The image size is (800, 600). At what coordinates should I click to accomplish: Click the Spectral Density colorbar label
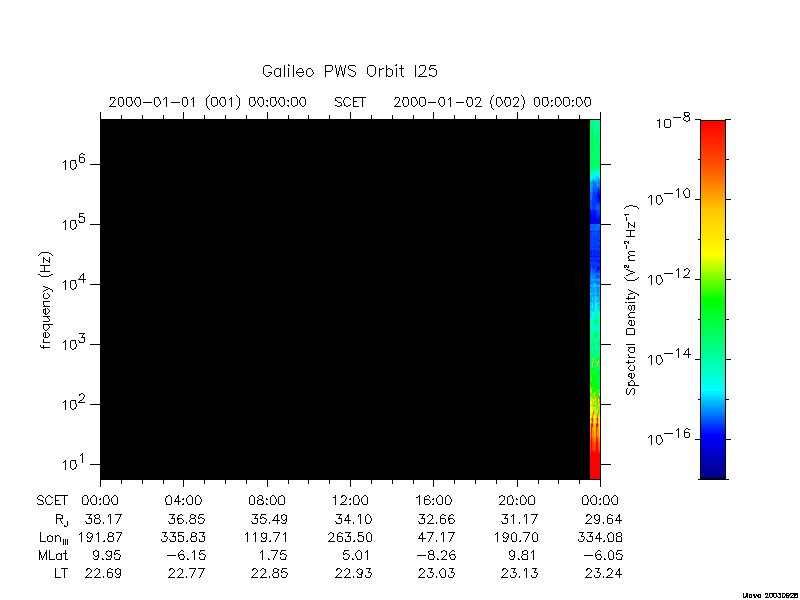point(632,300)
